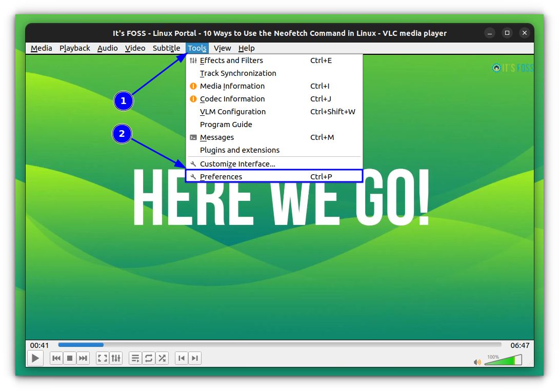Screen dimensions: 559x392
Task: Select the Stop playback icon
Action: (x=70, y=358)
